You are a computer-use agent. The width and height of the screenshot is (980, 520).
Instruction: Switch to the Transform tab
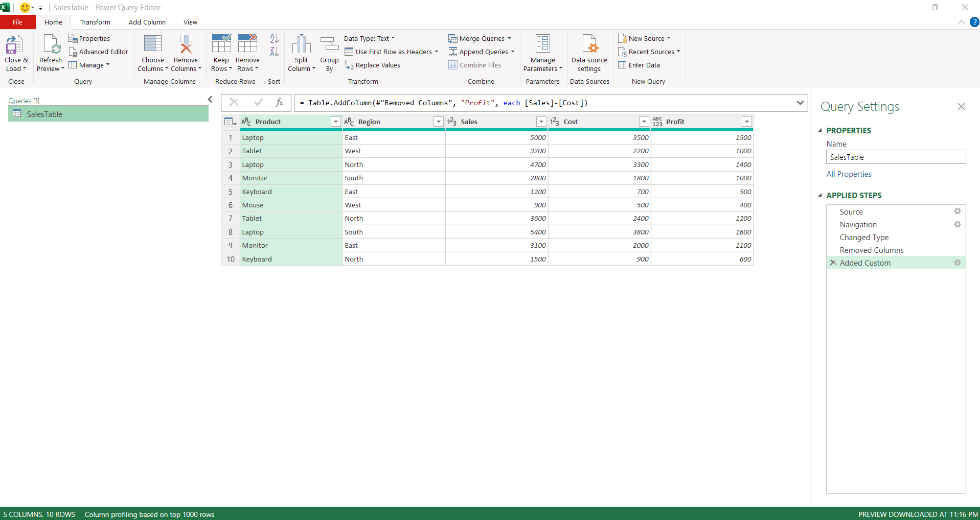coord(95,22)
